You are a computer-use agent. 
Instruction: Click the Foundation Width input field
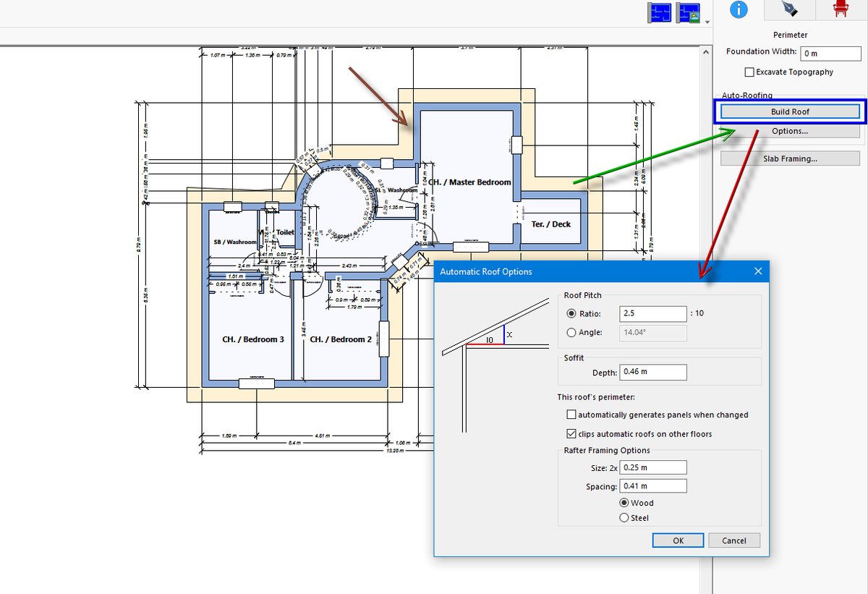(x=830, y=53)
